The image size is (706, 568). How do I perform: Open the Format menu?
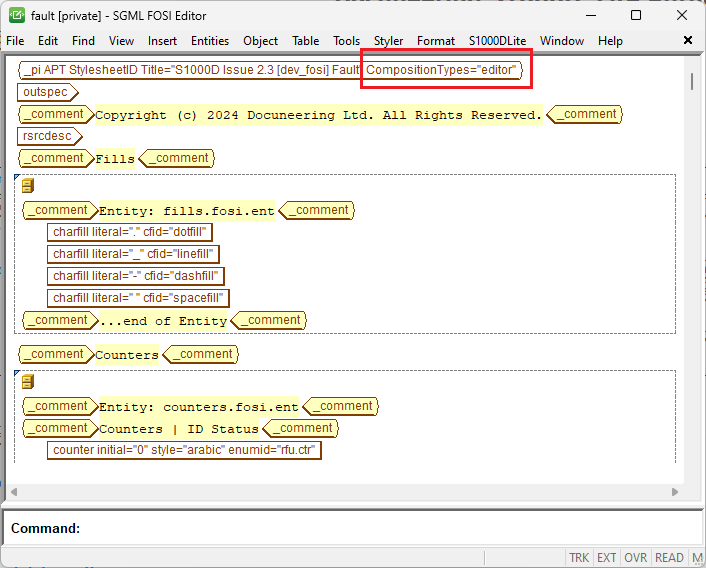436,41
